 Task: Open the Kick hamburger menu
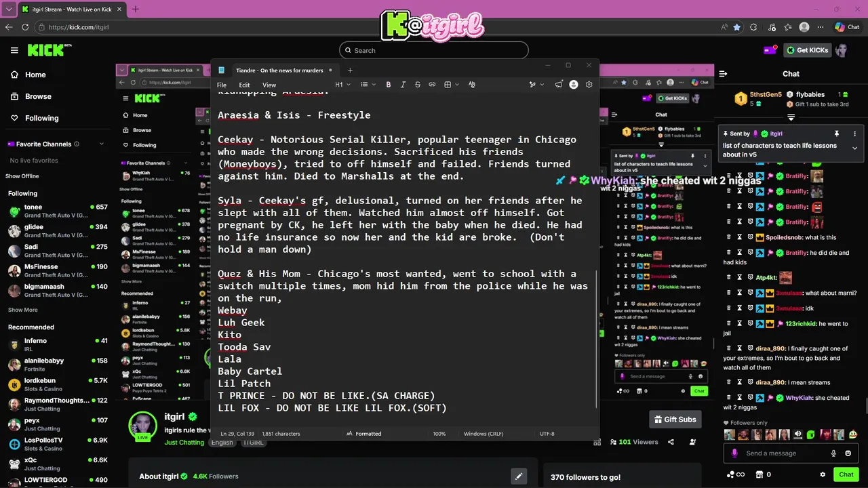14,50
